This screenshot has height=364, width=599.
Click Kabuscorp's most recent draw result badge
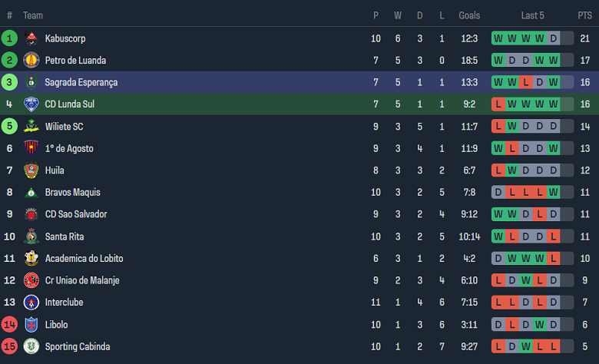pos(567,38)
